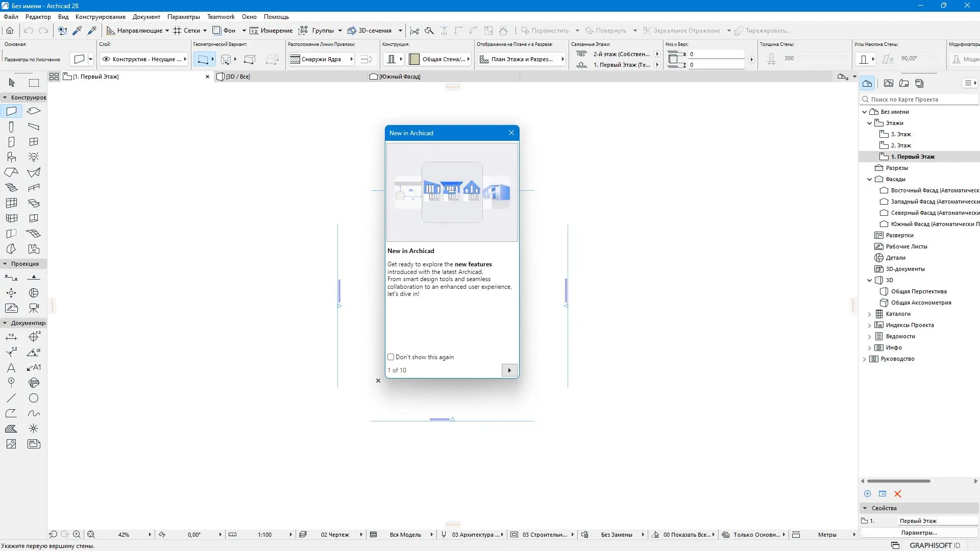Select the Drawing tool
Viewport: 980px width, 551px height.
[34, 444]
